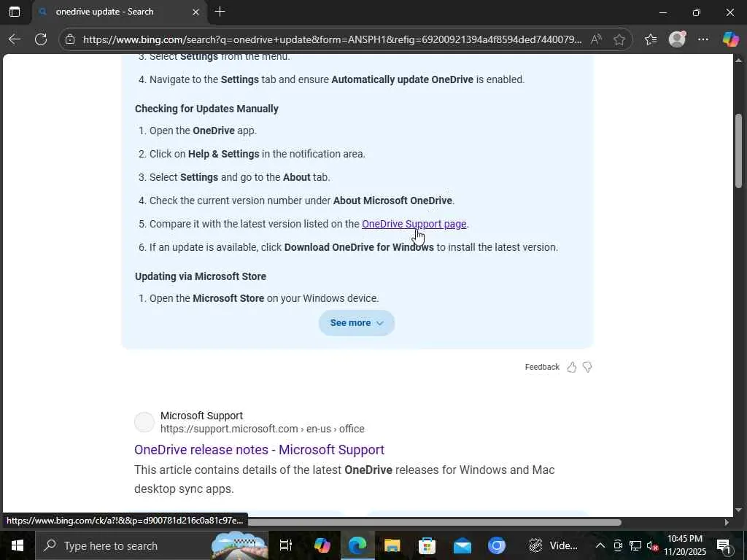Image resolution: width=747 pixels, height=560 pixels.
Task: Launch Copilot from the taskbar
Action: [x=322, y=545]
